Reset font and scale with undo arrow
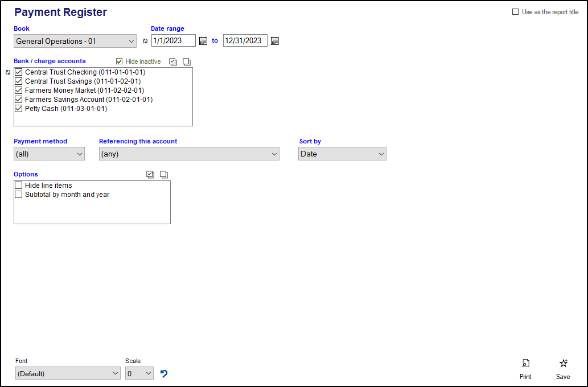This screenshot has width=588, height=387. (164, 373)
